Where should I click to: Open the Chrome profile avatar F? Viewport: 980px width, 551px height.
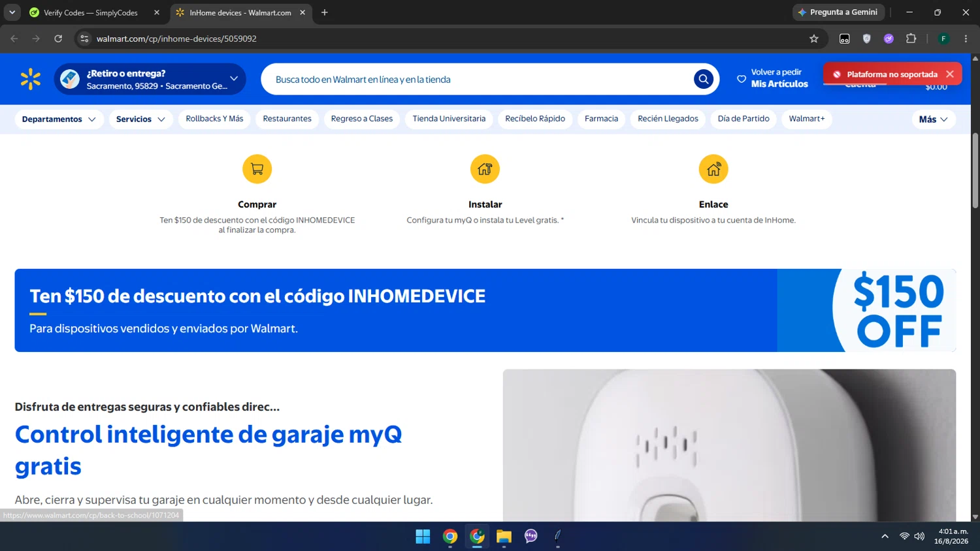943,39
